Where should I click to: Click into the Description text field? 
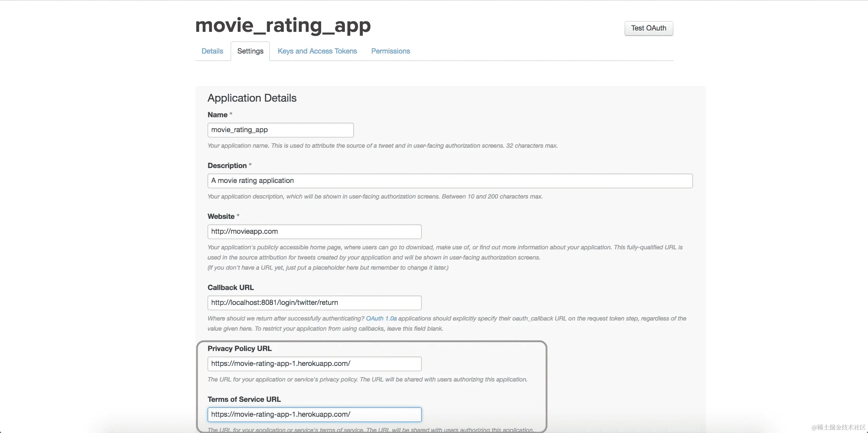(x=450, y=181)
